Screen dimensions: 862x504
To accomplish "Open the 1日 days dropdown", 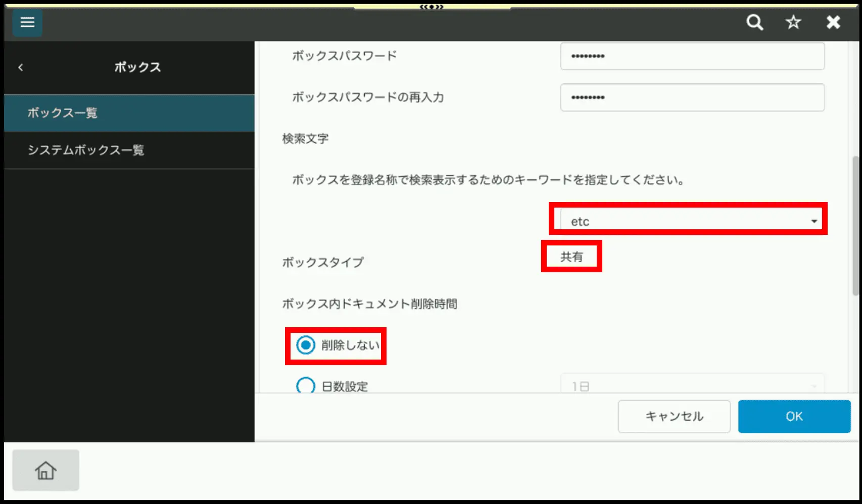I will click(692, 386).
